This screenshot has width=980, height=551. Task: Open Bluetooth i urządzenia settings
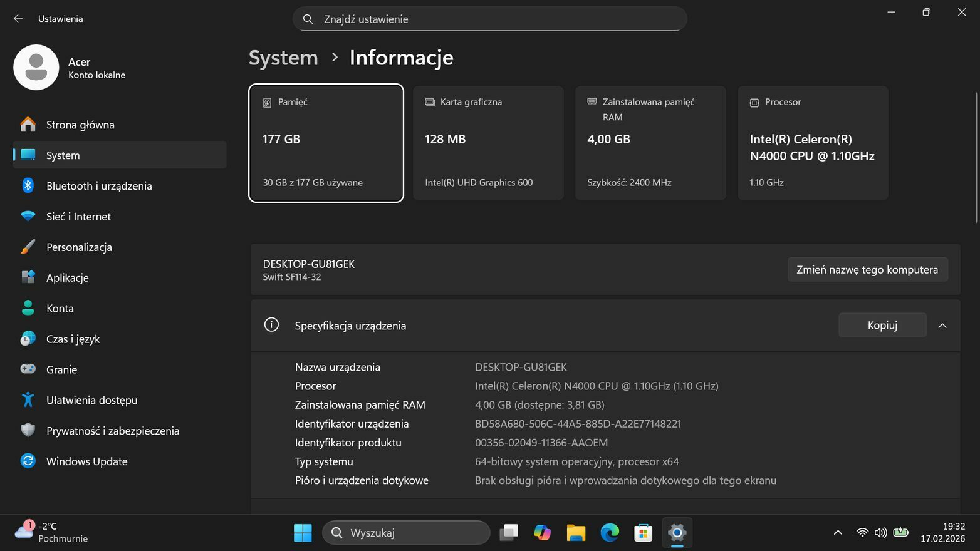[x=99, y=186]
